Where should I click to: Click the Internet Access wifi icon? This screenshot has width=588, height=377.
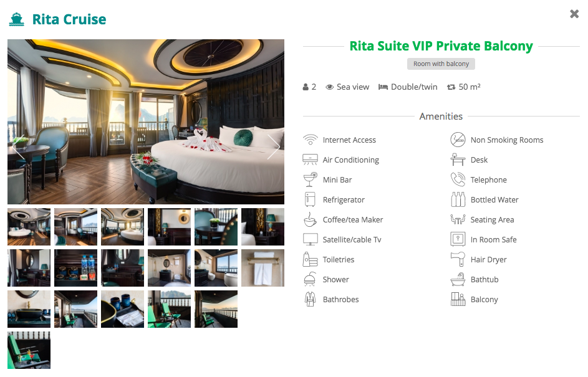[x=310, y=140]
